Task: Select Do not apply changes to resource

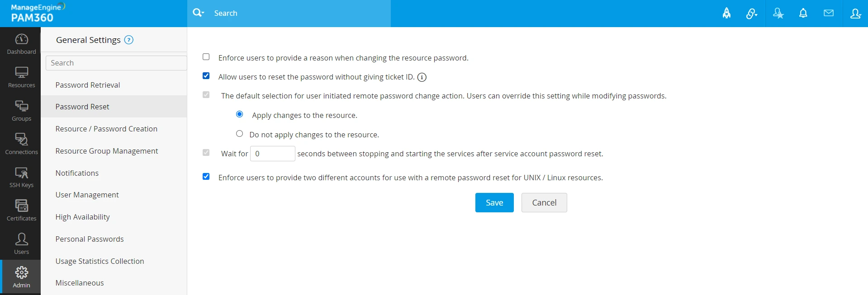Action: (x=239, y=133)
